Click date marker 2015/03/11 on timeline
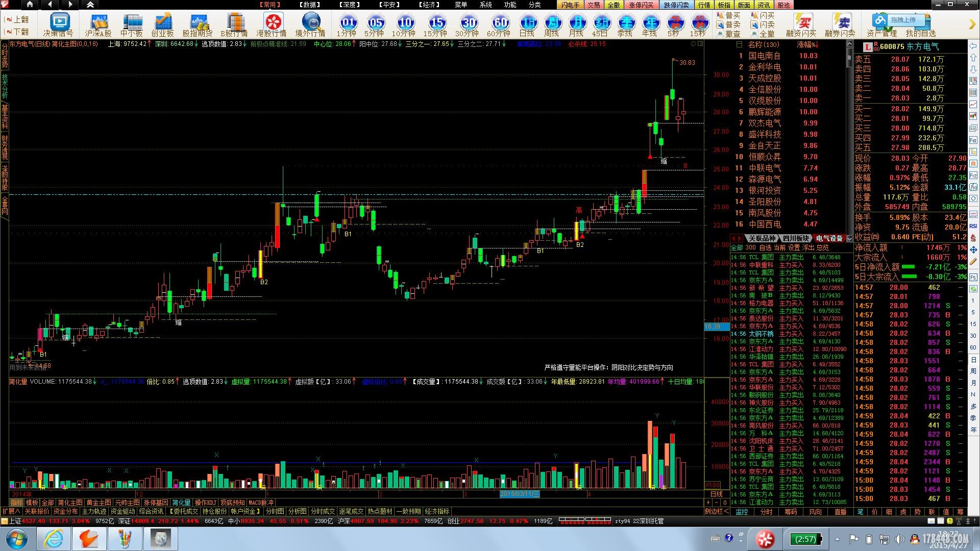The height and width of the screenshot is (551, 980). tap(520, 494)
